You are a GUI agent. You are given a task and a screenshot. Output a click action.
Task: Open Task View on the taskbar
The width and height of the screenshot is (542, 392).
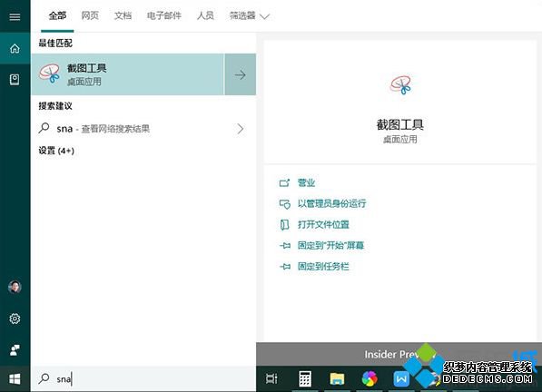point(271,378)
